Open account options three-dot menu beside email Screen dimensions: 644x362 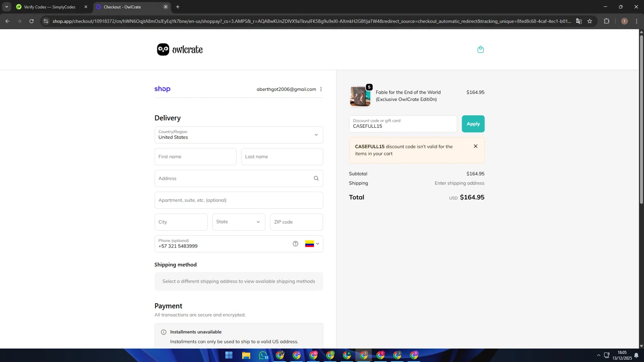point(321,89)
